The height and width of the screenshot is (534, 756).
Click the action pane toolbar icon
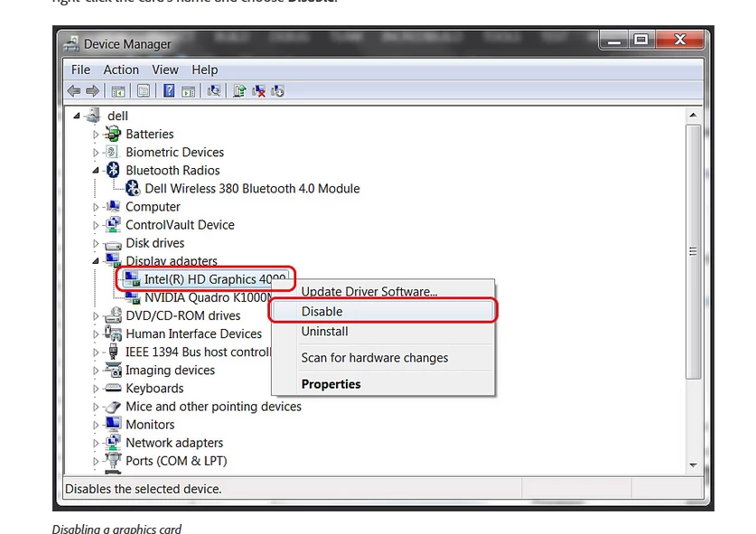click(189, 90)
